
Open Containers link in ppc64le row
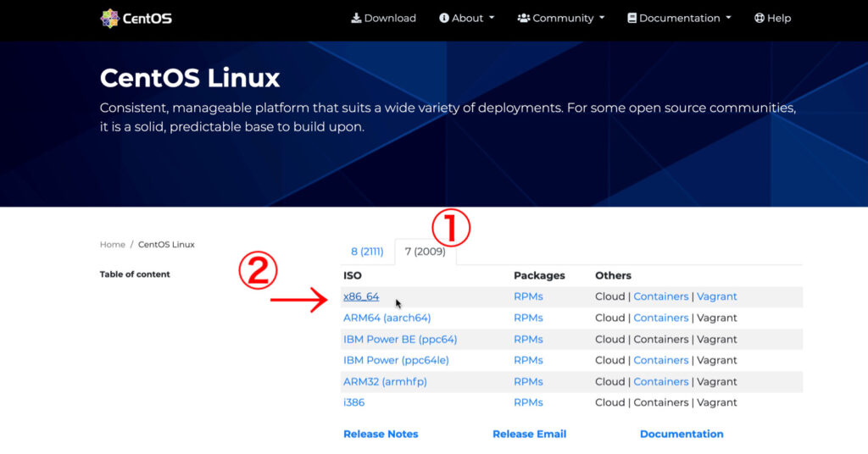point(661,360)
